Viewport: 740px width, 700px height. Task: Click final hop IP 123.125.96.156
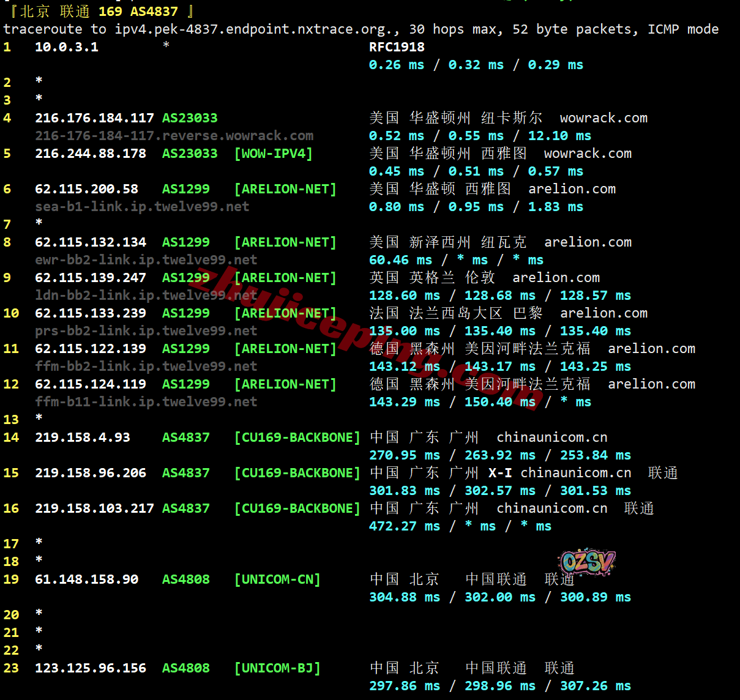click(x=91, y=668)
